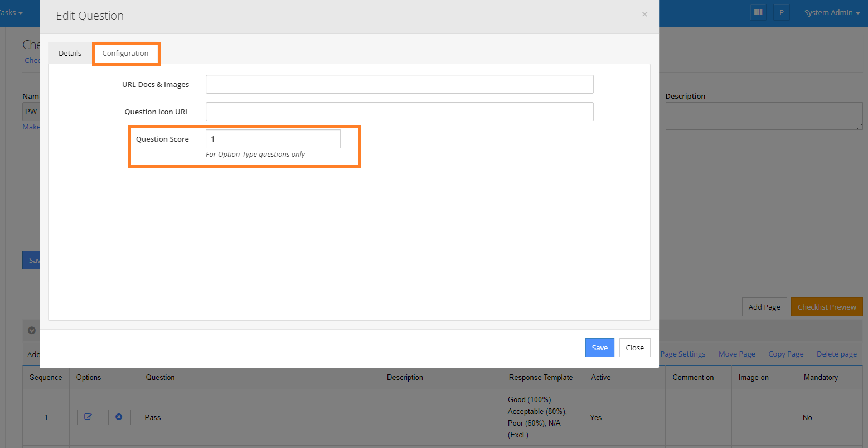Viewport: 868px width, 448px height.
Task: Open the Tasks dropdown menu
Action: pos(11,12)
